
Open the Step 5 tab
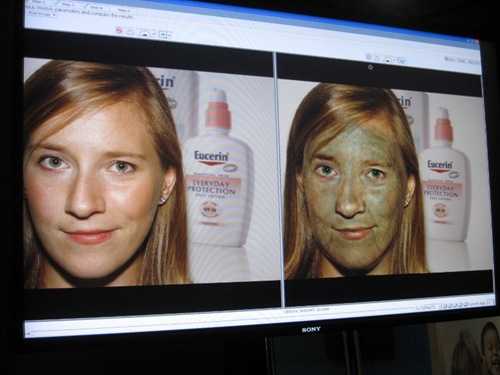[x=123, y=10]
